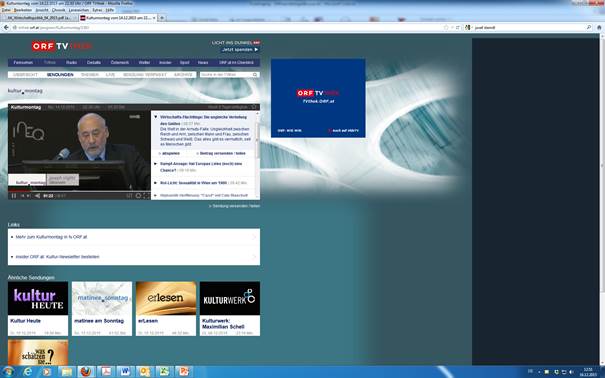Expand the Kampf-Ansage segment entry
This screenshot has width=605, height=378.
[x=155, y=164]
